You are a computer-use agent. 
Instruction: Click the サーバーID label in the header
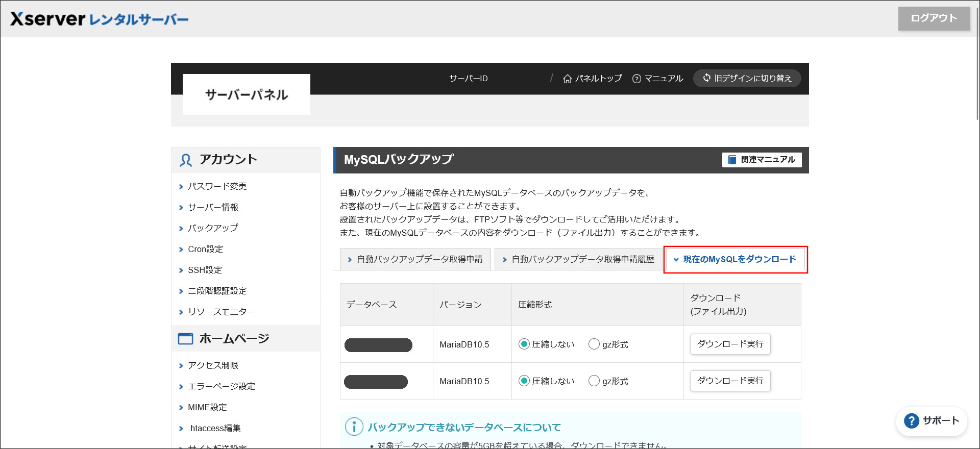pyautogui.click(x=468, y=79)
